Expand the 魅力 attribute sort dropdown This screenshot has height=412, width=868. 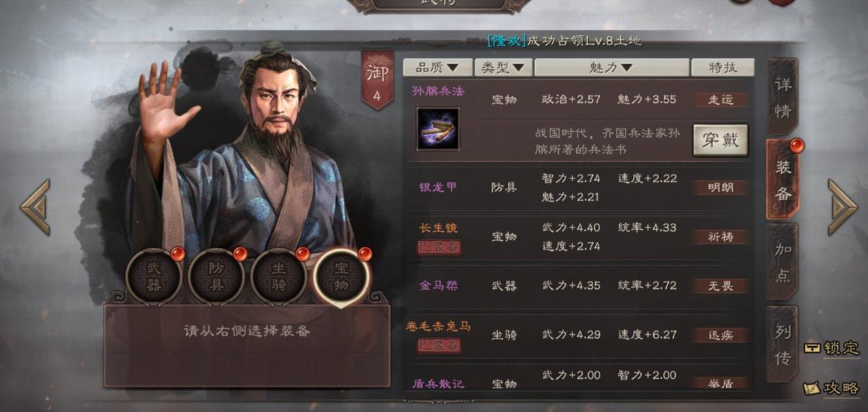(x=611, y=68)
